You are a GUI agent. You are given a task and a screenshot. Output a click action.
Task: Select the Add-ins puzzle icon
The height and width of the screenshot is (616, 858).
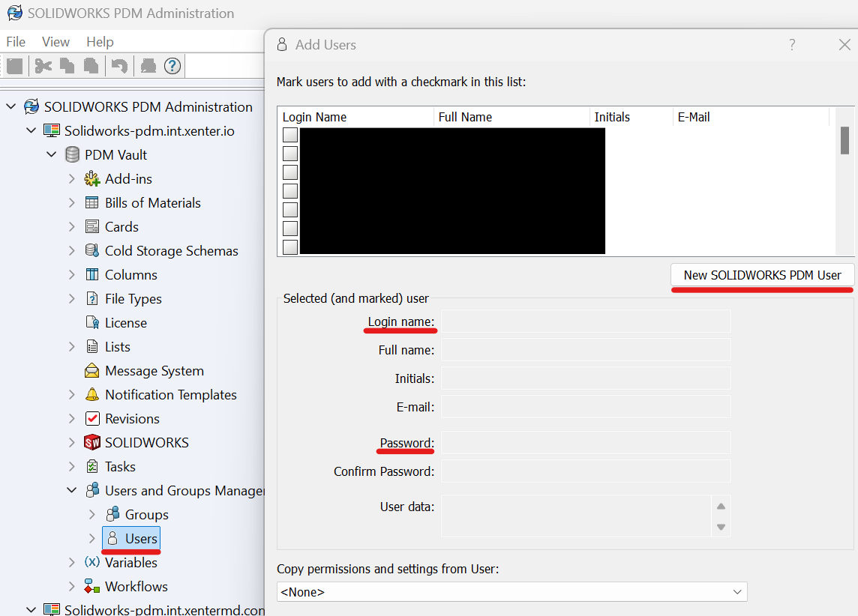[92, 179]
